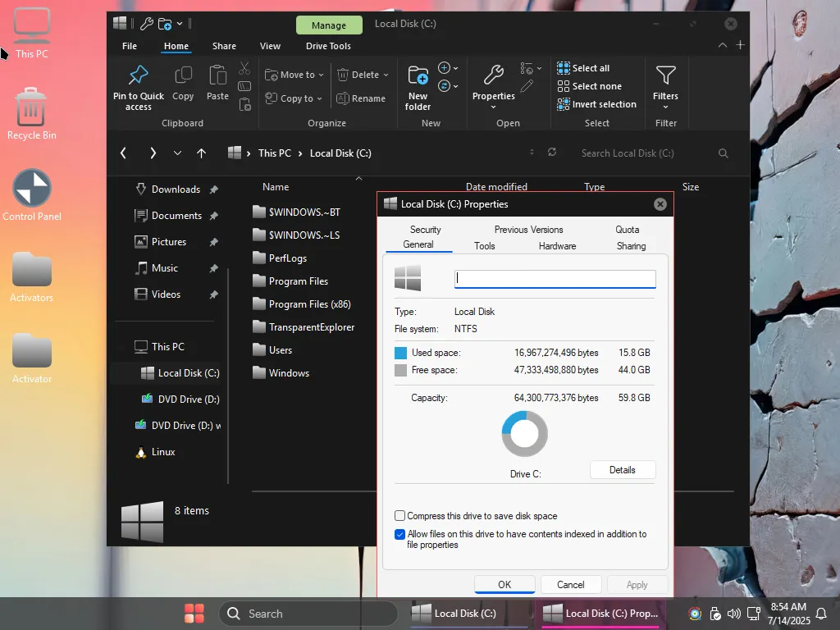Open the Properties dropdown in the ribbon

(493, 107)
